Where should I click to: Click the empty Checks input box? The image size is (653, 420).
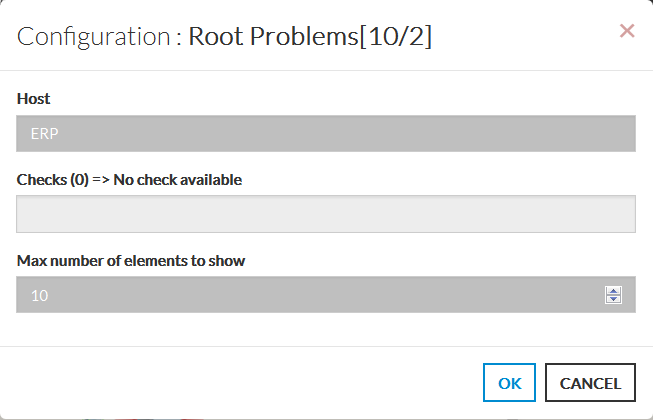[x=326, y=214]
